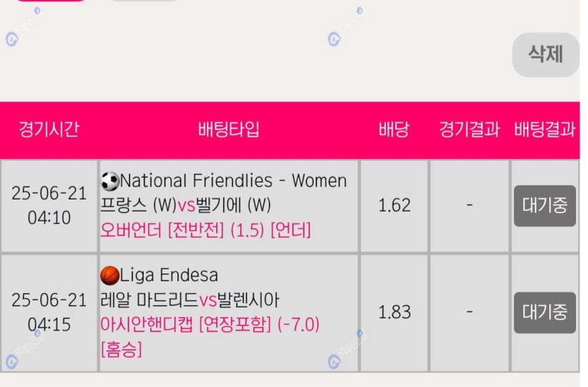This screenshot has height=387, width=588.
Task: Click the 1.83 odds cell
Action: tap(394, 313)
